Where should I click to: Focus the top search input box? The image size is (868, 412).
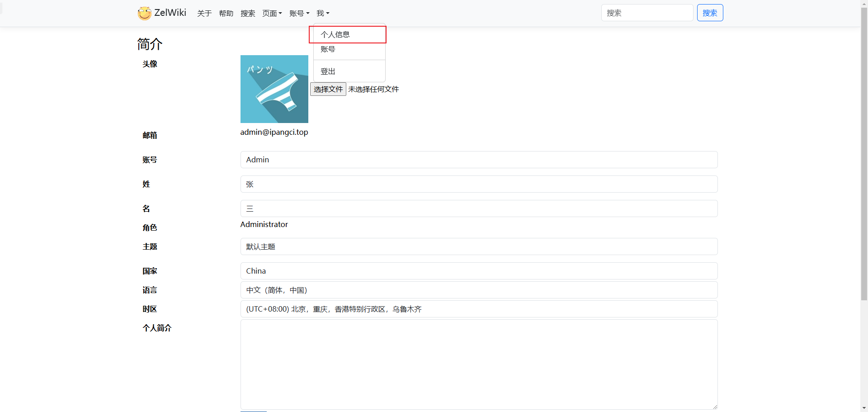[646, 13]
